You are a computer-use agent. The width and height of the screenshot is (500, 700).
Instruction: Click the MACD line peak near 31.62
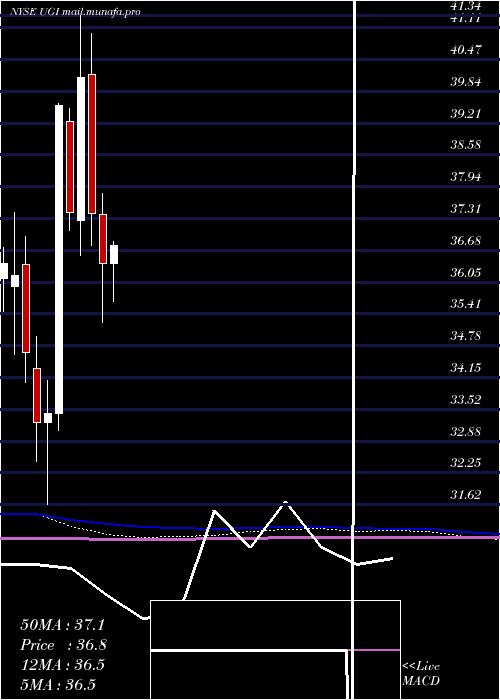click(285, 504)
